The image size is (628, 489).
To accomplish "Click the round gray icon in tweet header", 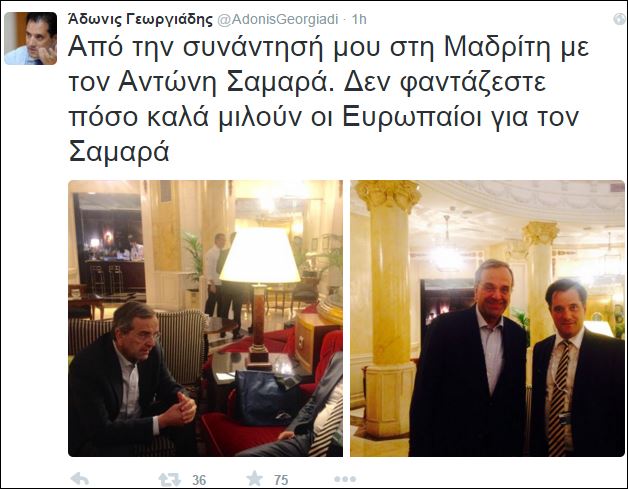I will [x=620, y=18].
